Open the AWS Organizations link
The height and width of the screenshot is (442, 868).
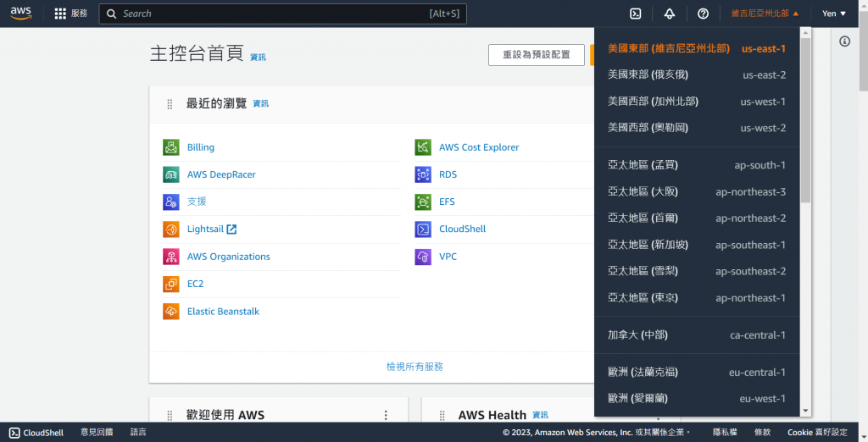point(229,257)
